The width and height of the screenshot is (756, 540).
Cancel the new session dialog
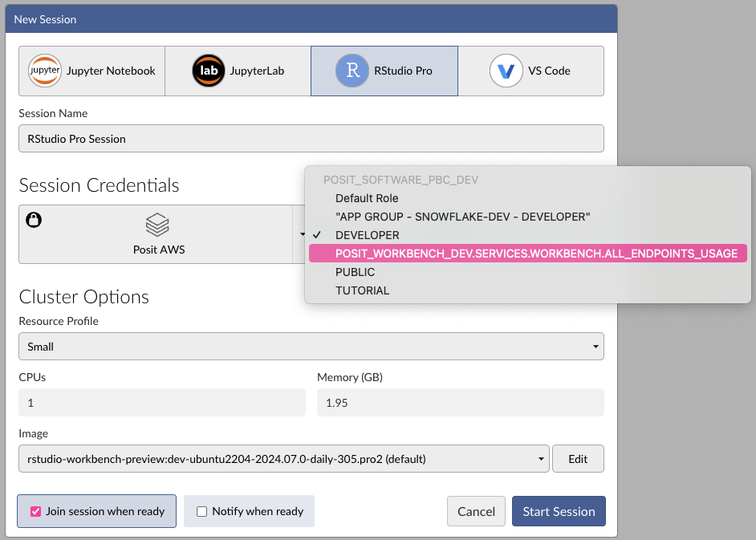[x=476, y=511]
